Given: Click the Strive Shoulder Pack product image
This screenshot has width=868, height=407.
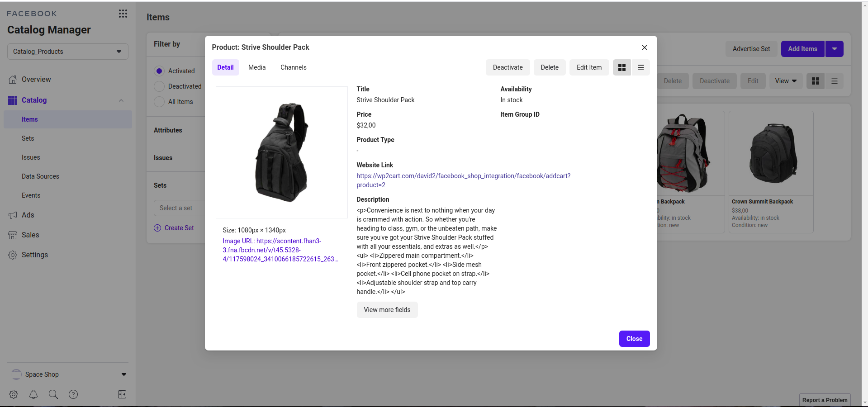Looking at the screenshot, I should click(x=281, y=152).
